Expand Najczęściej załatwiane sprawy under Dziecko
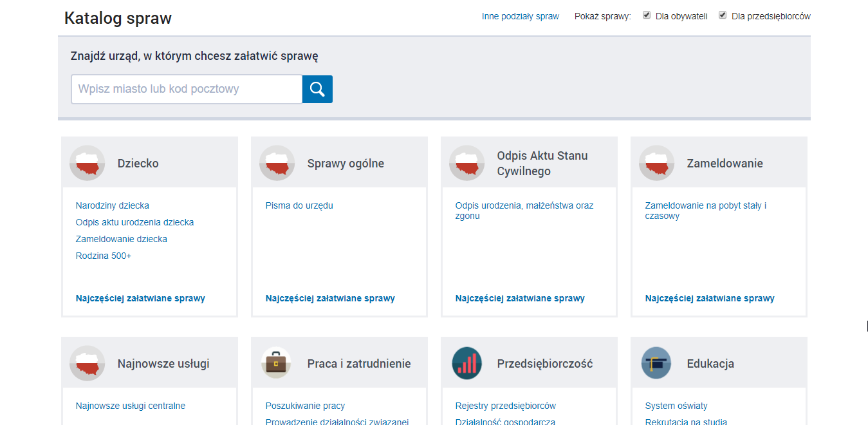 click(140, 298)
